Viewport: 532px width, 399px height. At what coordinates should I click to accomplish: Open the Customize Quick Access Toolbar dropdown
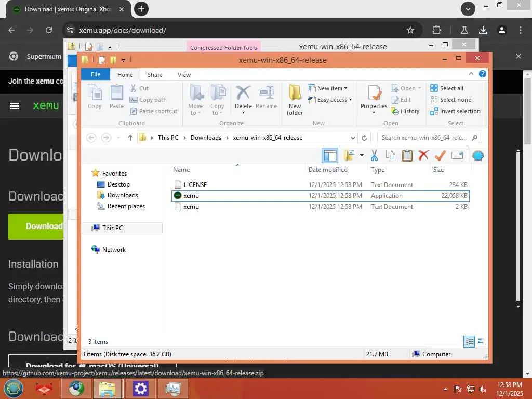(x=123, y=60)
